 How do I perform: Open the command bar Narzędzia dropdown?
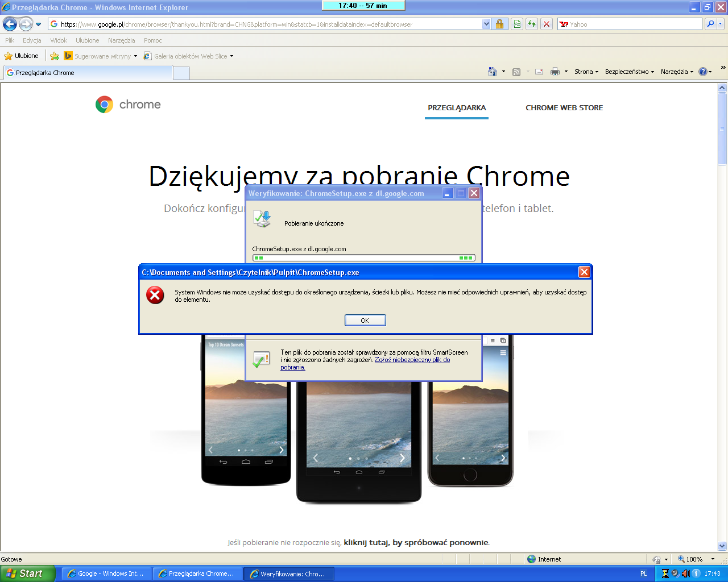pos(677,72)
